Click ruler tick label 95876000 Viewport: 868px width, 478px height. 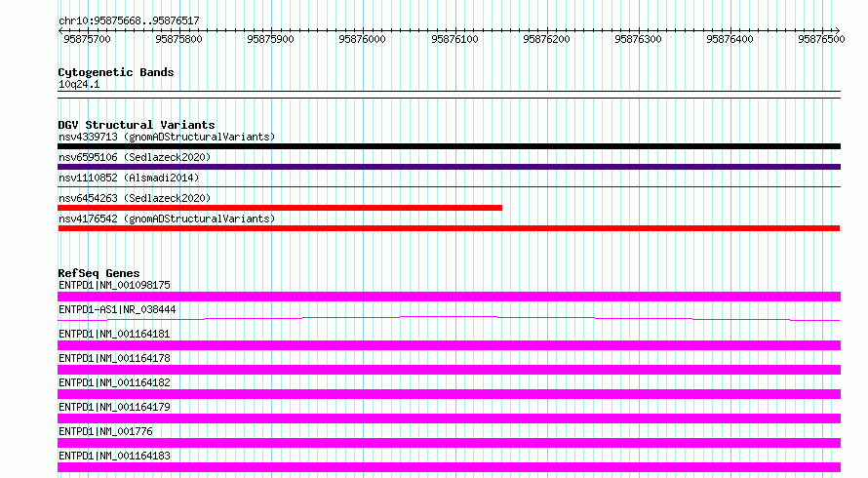point(362,39)
